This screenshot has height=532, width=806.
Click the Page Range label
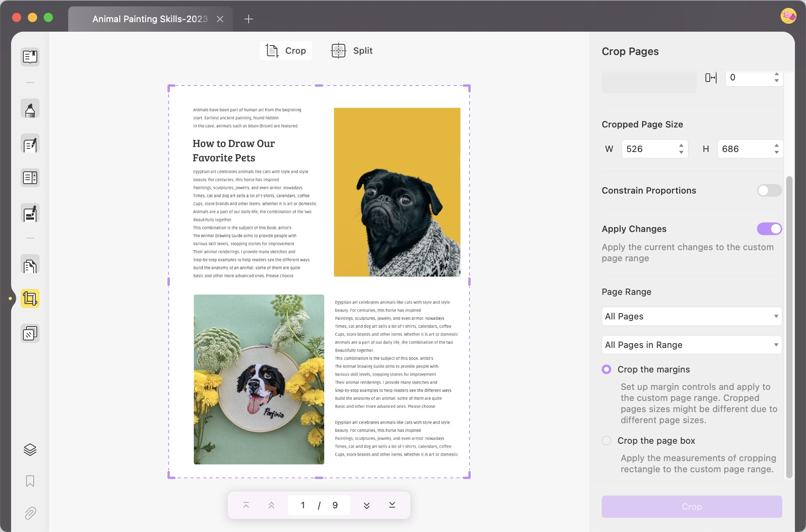pyautogui.click(x=626, y=292)
